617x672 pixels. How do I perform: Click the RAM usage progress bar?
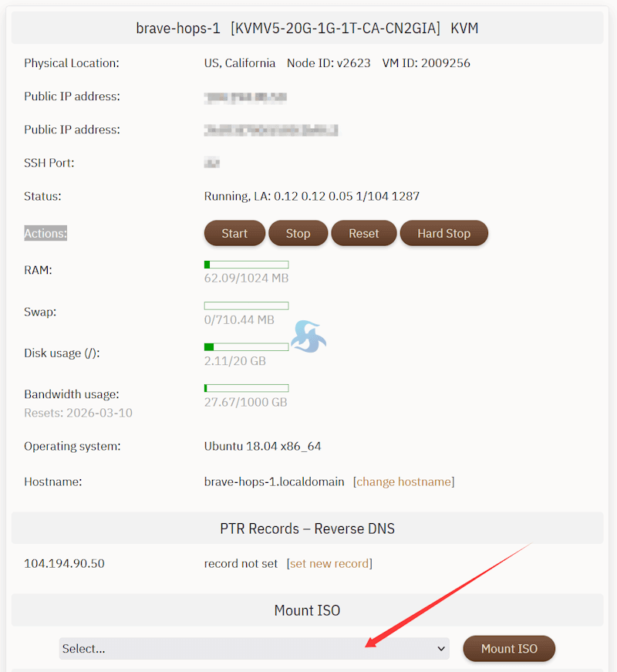[x=246, y=265]
